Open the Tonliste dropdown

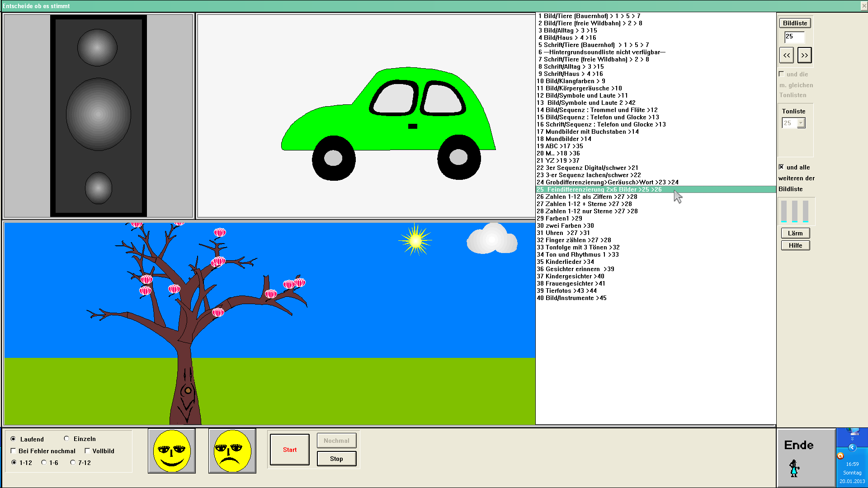801,122
